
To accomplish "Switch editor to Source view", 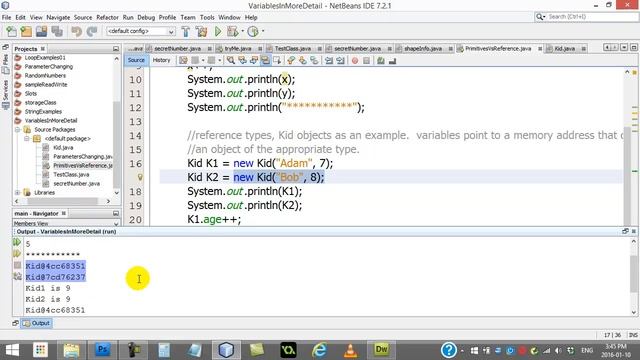I will tap(136, 60).
